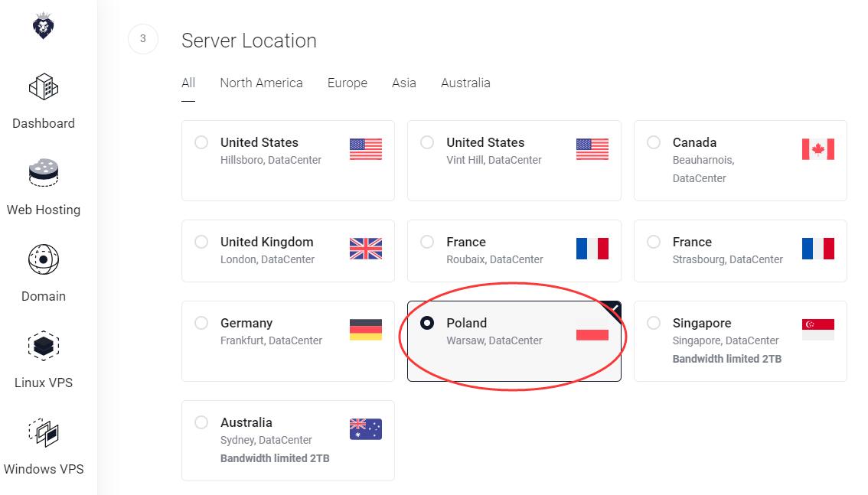
Task: Show the Australia locations tab
Action: 465,83
